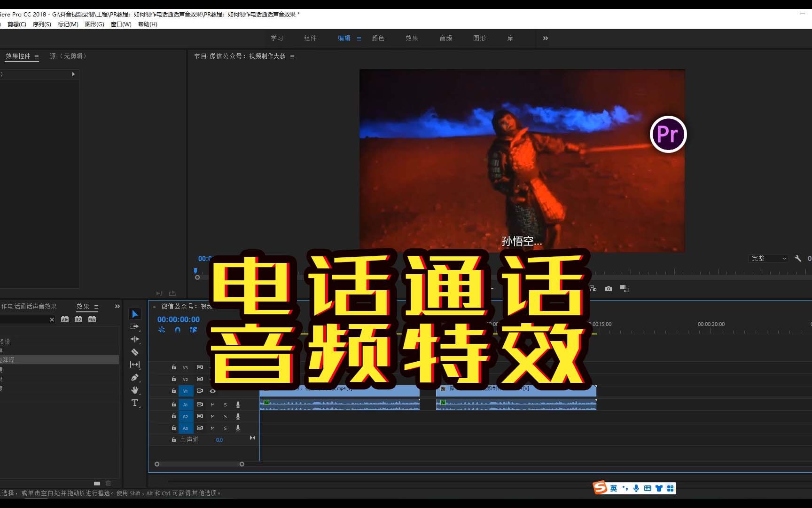
Task: Toggle sync lock on track V3
Action: click(x=200, y=367)
